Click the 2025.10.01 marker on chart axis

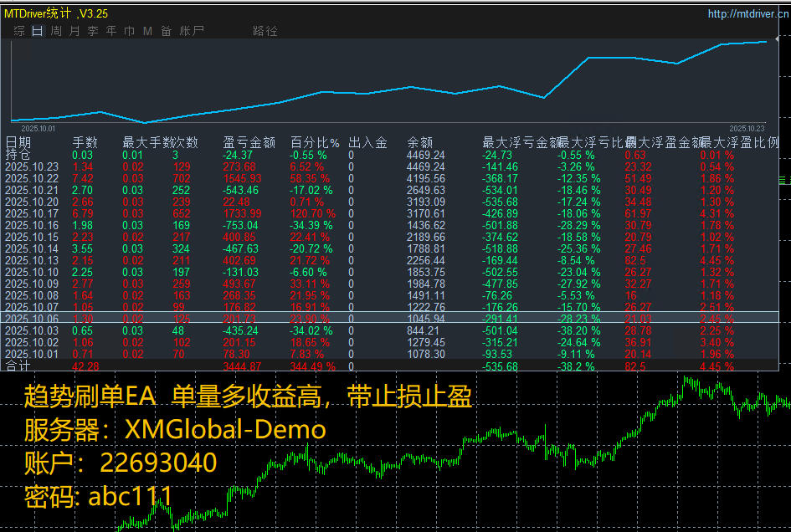coord(39,129)
